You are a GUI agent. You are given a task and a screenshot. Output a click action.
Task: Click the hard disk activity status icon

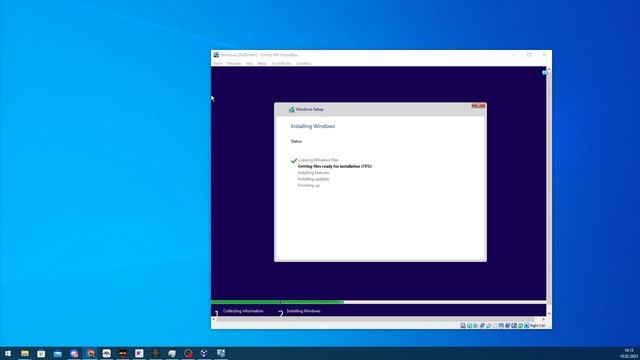click(463, 326)
